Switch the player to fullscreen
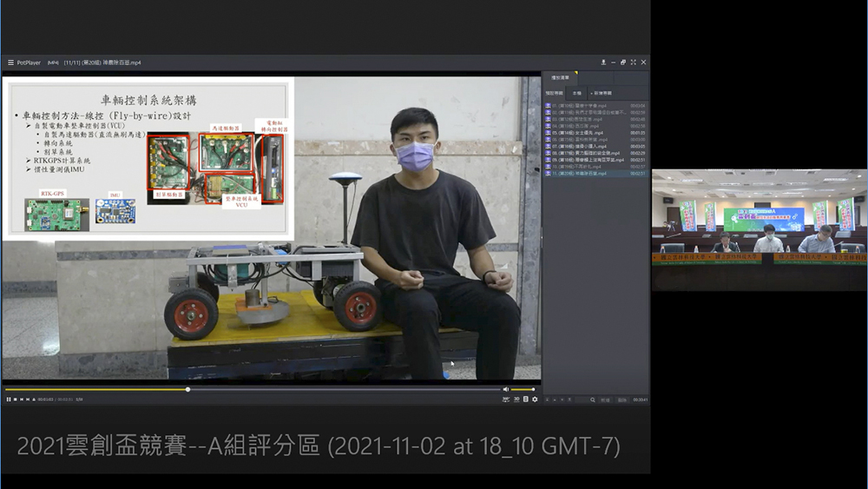 pos(633,63)
